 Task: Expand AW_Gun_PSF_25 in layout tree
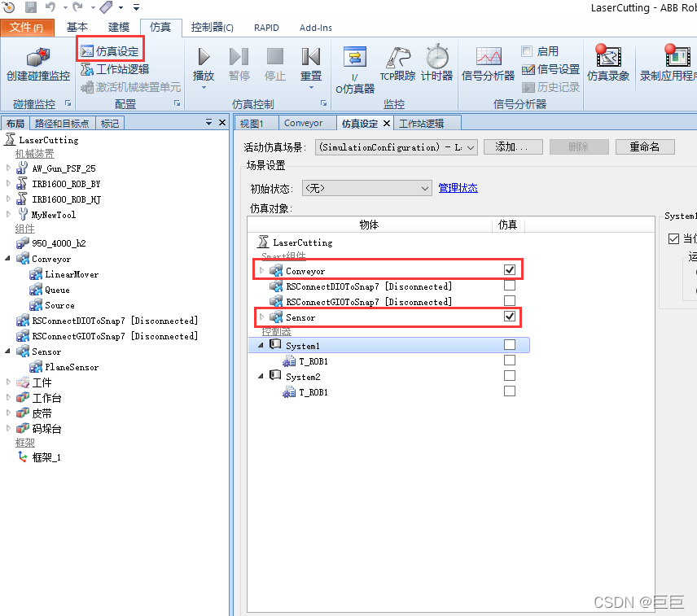[x=8, y=168]
